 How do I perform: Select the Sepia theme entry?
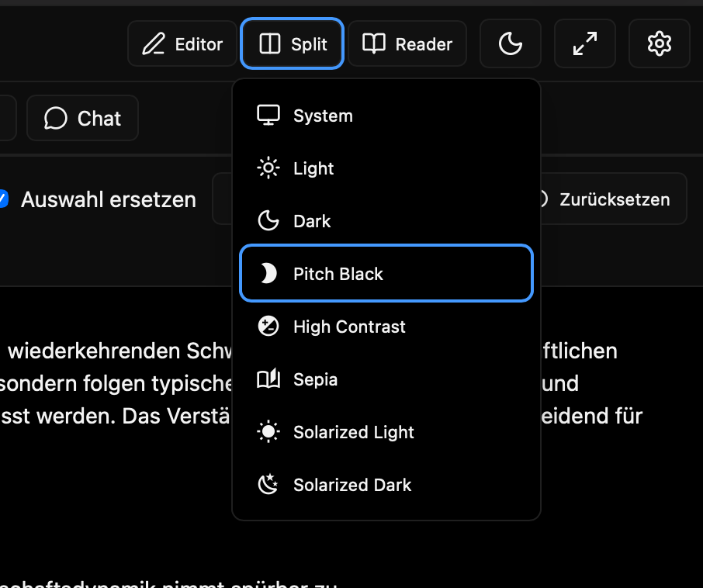pyautogui.click(x=315, y=379)
